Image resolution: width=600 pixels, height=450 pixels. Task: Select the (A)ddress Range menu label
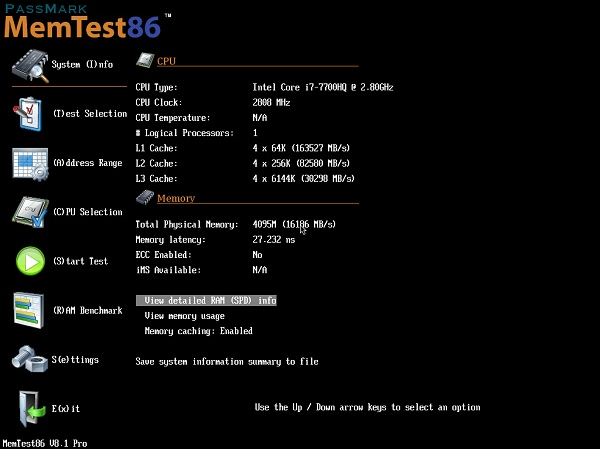click(88, 163)
